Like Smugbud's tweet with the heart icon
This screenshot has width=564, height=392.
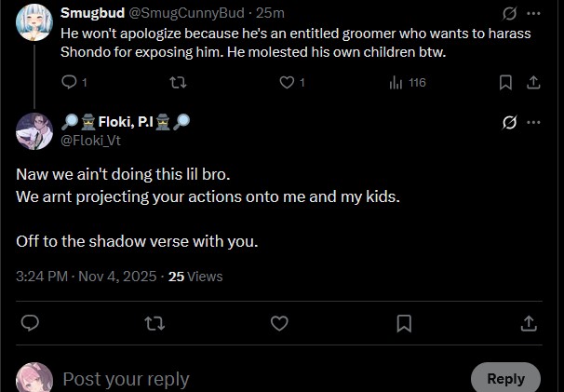pyautogui.click(x=288, y=83)
